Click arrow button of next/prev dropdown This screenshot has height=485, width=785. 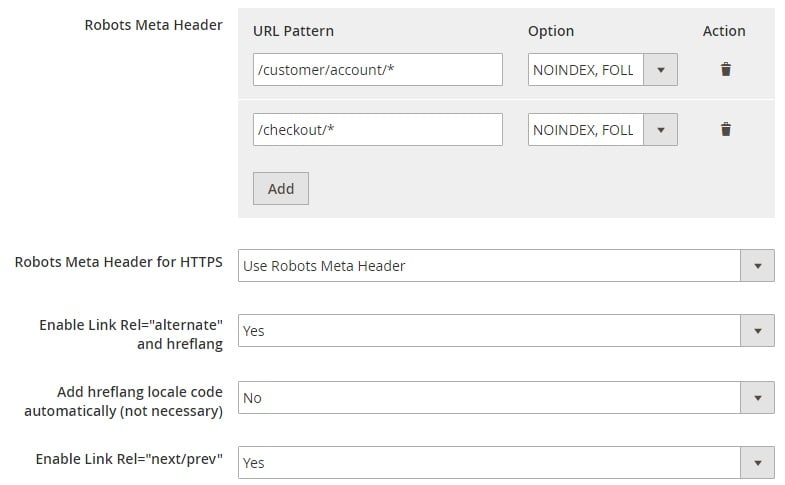pyautogui.click(x=757, y=463)
